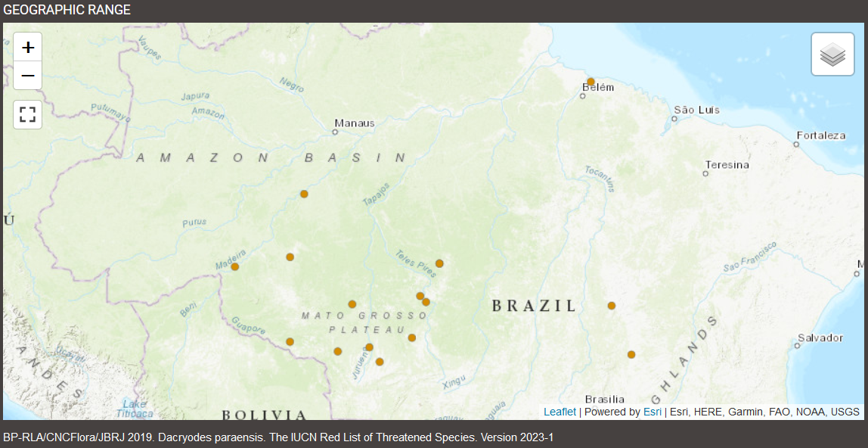Click the Salvador city label
The height and width of the screenshot is (448, 868).
coord(820,338)
